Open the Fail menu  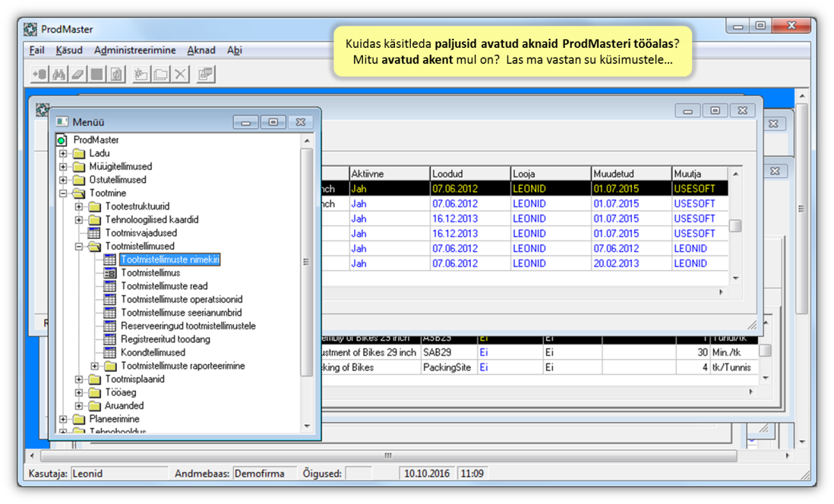tap(36, 50)
